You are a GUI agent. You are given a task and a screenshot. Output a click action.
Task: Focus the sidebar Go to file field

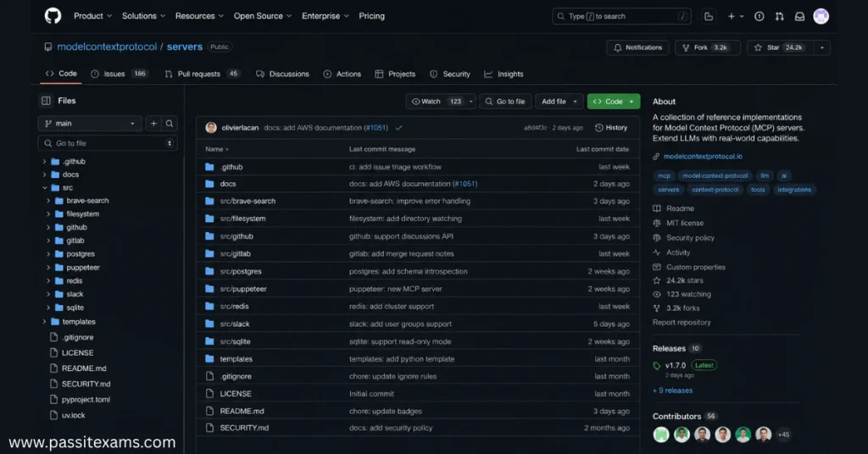point(108,143)
